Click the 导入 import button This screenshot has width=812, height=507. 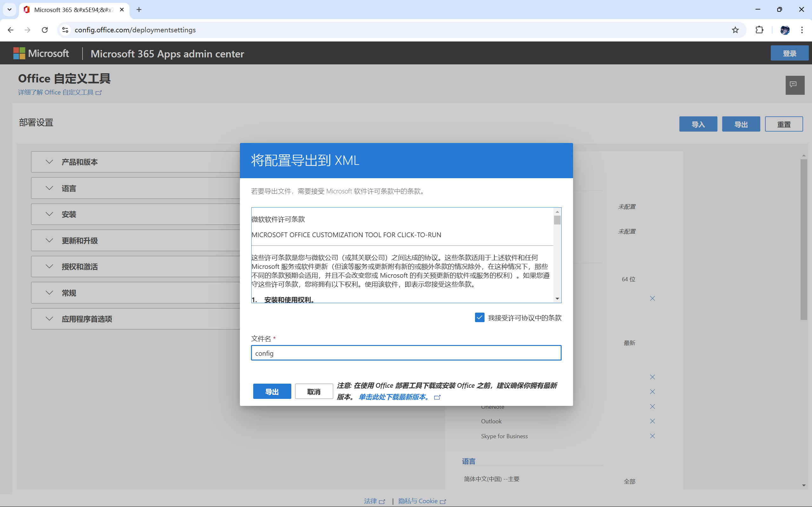pos(698,124)
